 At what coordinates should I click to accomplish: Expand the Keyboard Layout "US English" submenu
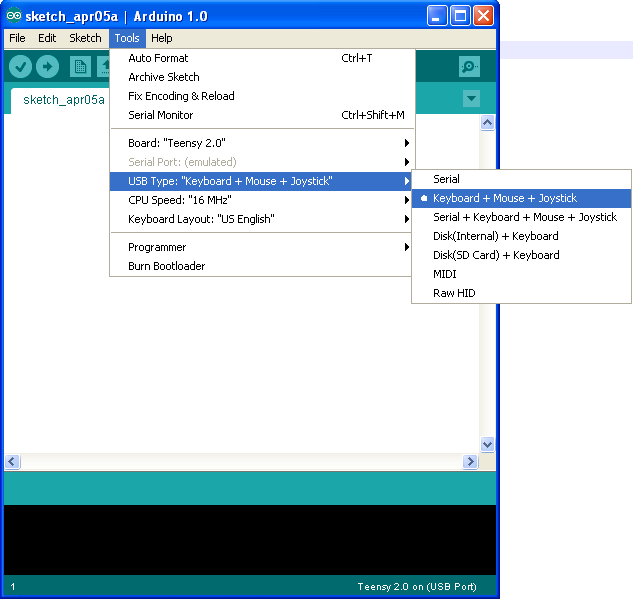coord(261,219)
